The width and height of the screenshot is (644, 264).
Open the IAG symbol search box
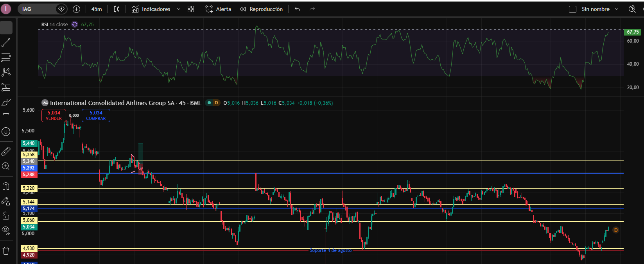42,9
